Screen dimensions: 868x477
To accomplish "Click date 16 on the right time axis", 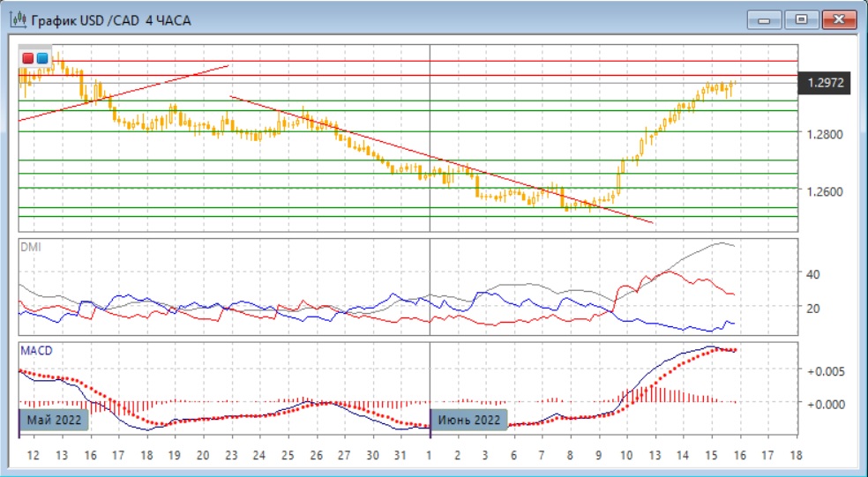I will tap(739, 456).
